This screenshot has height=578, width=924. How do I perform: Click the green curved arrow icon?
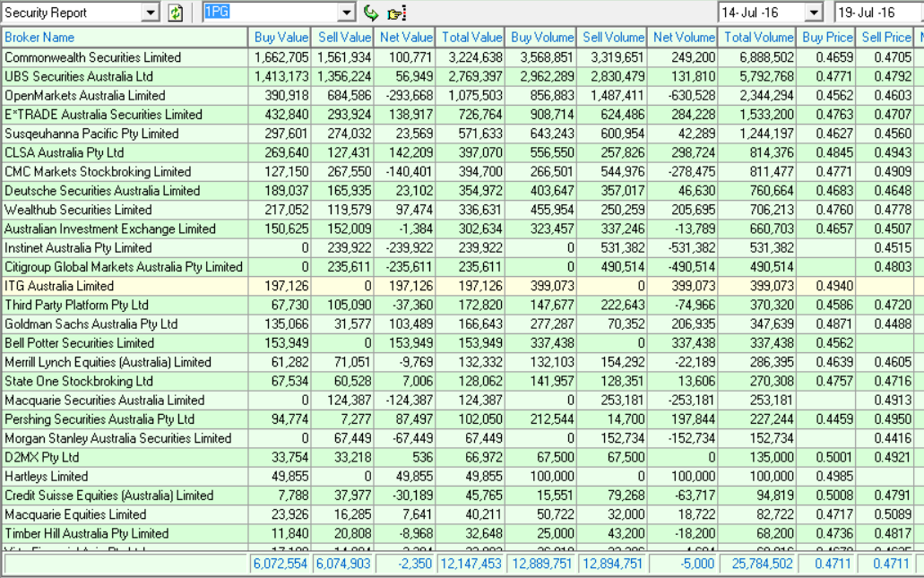pos(371,13)
